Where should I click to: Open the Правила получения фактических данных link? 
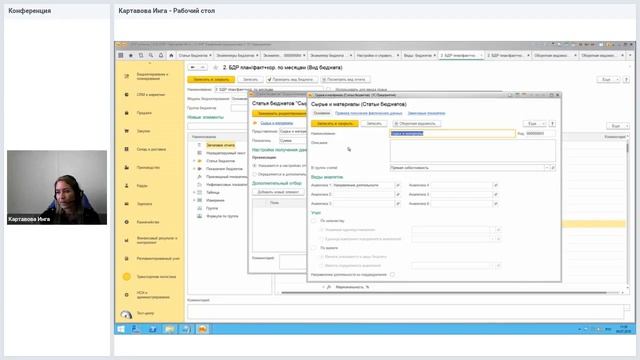click(x=369, y=113)
